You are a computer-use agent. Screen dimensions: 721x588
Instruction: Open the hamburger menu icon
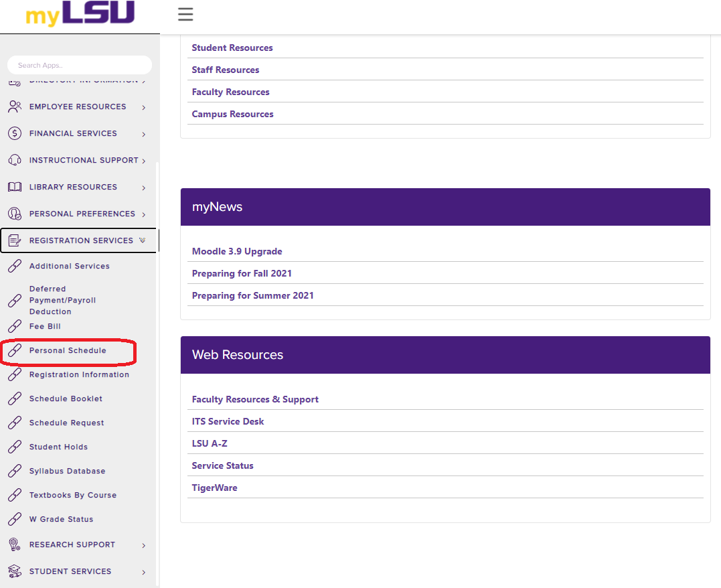(185, 14)
